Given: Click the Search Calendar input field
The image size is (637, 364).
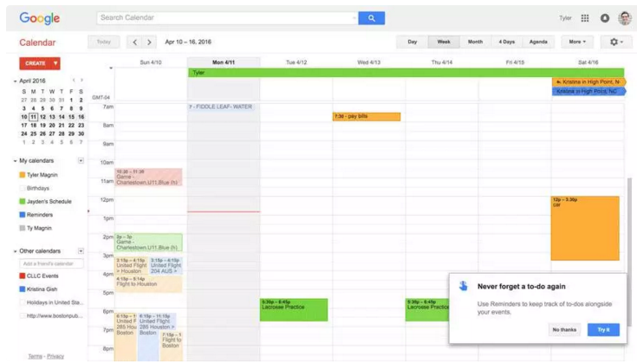Looking at the screenshot, I should pos(225,18).
